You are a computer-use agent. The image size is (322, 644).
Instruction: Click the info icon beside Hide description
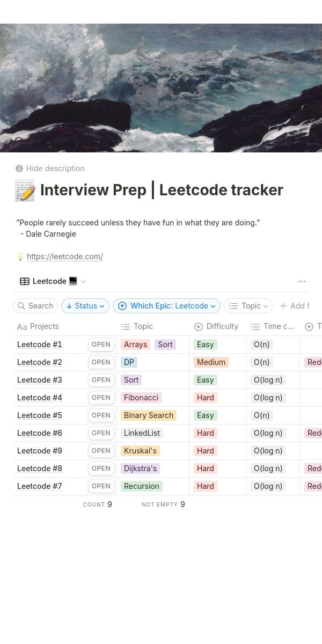point(19,169)
